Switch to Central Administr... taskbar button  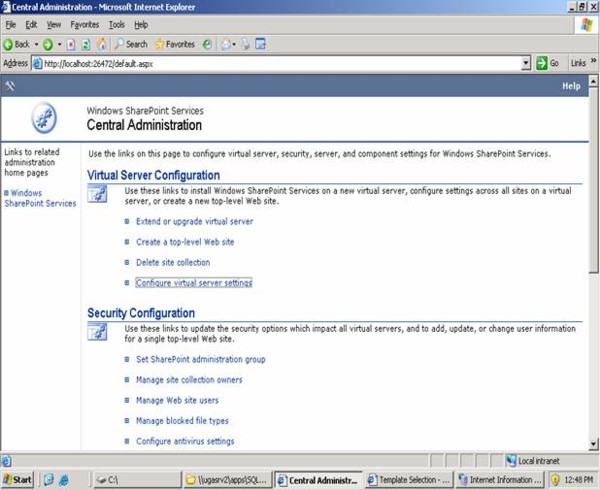(x=318, y=480)
